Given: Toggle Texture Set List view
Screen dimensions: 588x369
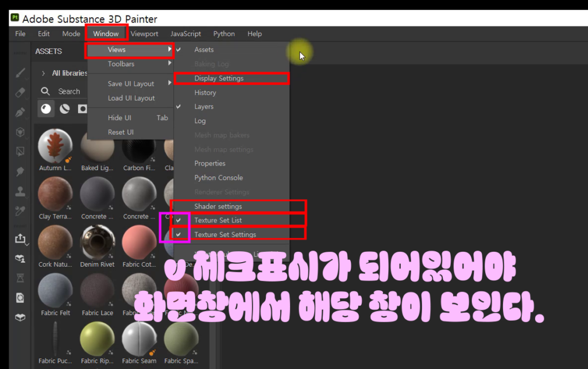Looking at the screenshot, I should pos(231,220).
